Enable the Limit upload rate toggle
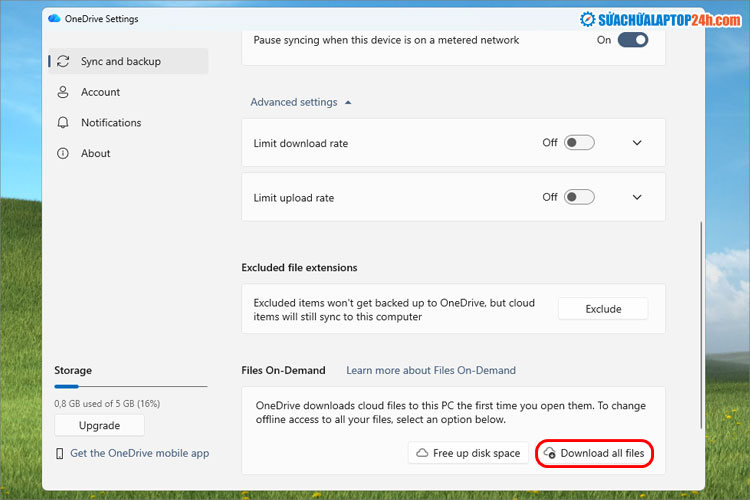Screen dimensions: 750x500 pyautogui.click(x=579, y=197)
